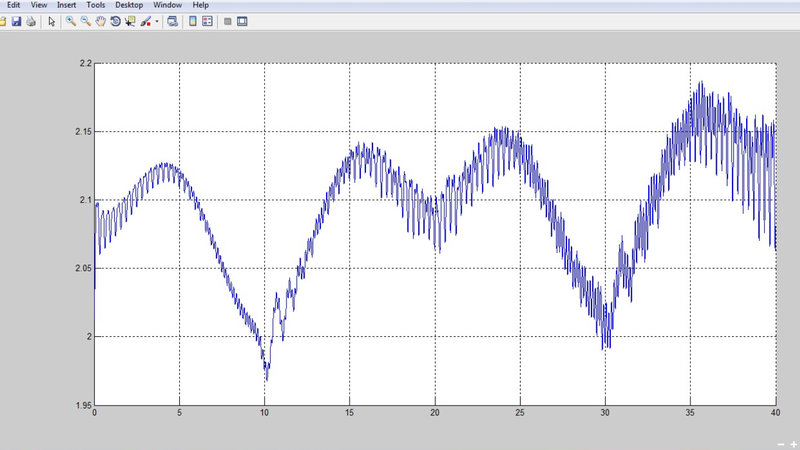The width and height of the screenshot is (800, 450).
Task: Select the Edit Plot arrow tool
Action: tap(52, 21)
